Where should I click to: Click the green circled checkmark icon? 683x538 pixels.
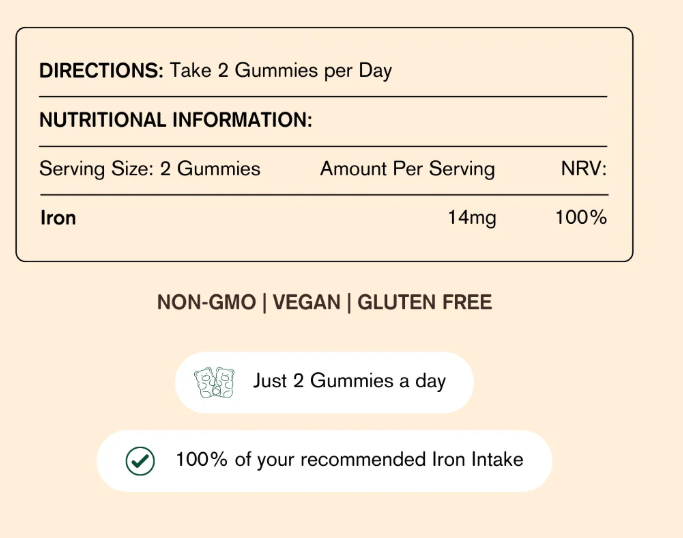140,461
